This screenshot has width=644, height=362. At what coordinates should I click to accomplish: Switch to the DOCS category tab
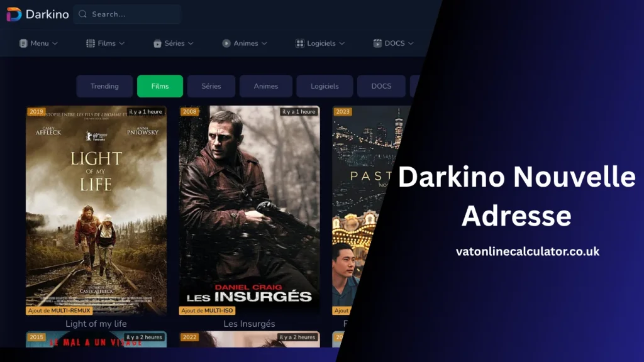381,86
